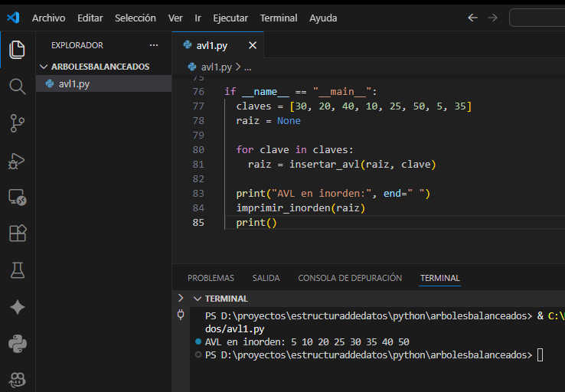Click the sparkle AI assistant icon
This screenshot has height=392, width=565.
[17, 307]
